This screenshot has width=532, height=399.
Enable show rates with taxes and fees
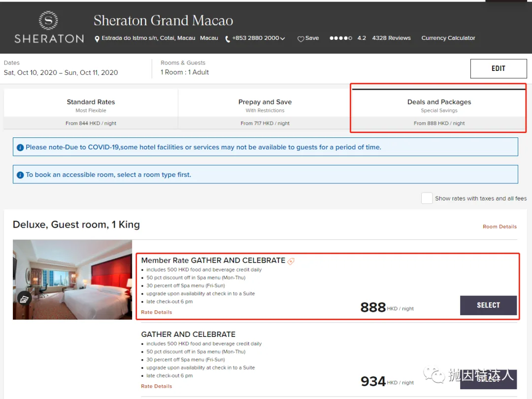pos(427,198)
